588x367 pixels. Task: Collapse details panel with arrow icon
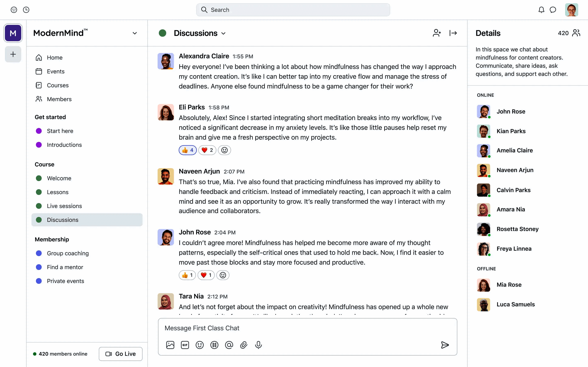(x=453, y=33)
